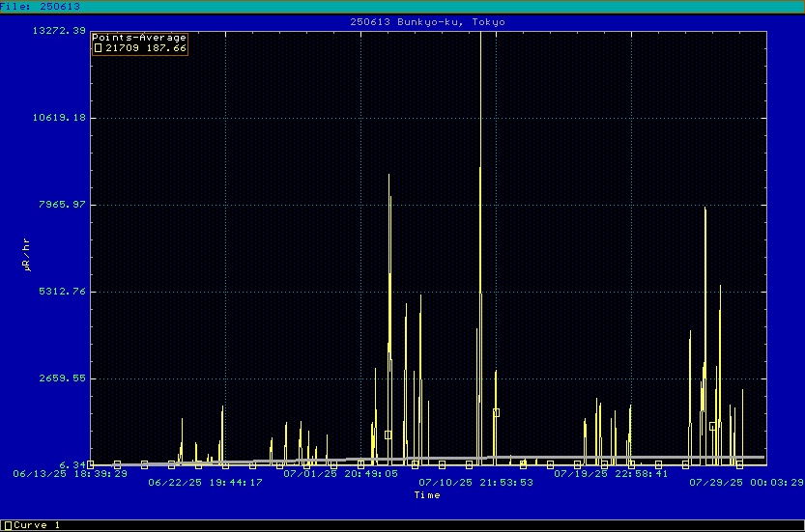Screen dimensions: 805x532
Task: Click the 13272.39 y-axis maximum label
Action: (x=59, y=31)
